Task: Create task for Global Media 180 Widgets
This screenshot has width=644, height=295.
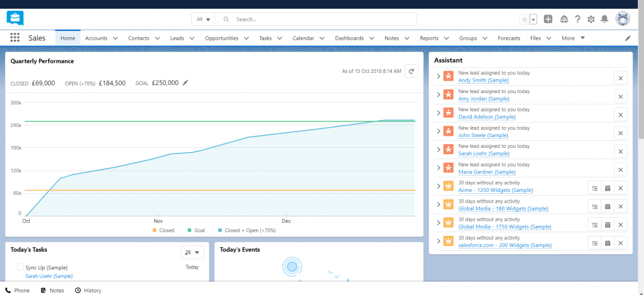Action: pos(595,206)
